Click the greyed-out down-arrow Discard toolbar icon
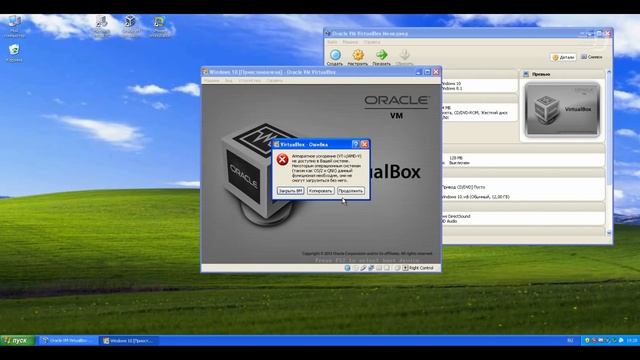The image size is (640, 360). (x=404, y=55)
